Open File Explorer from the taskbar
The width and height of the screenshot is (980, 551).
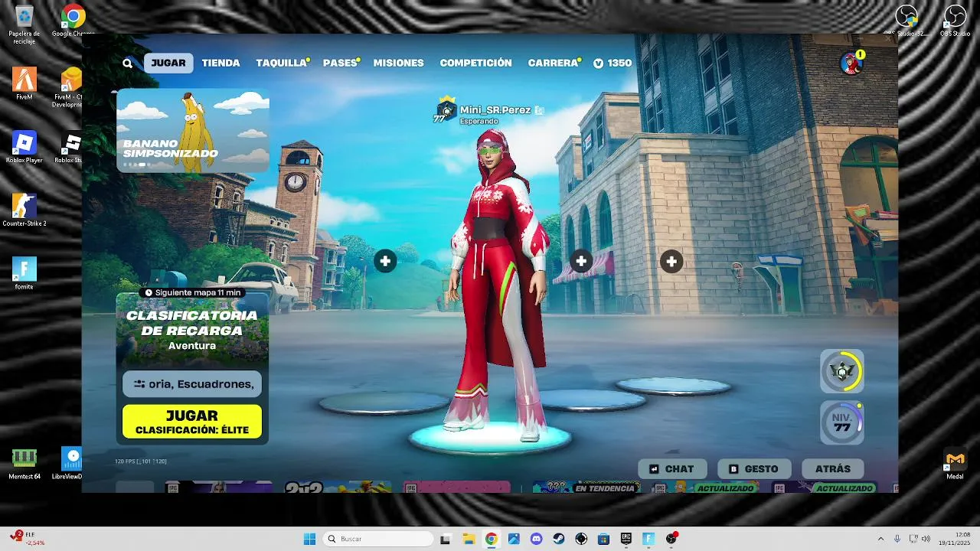469,539
